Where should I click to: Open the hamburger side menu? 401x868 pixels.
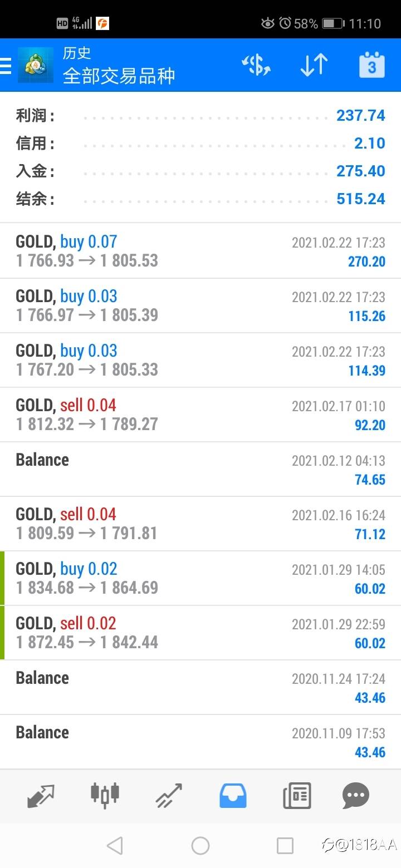(6, 66)
